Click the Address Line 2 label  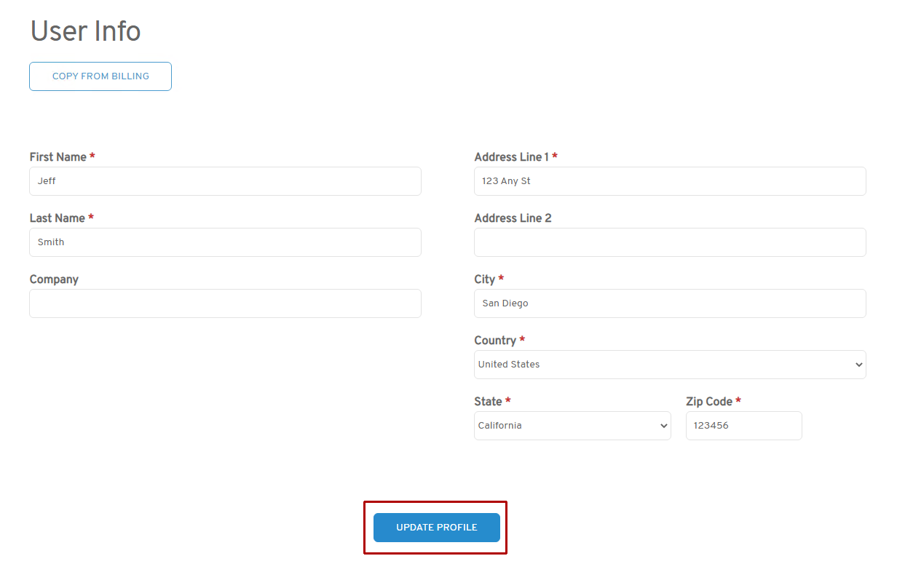pos(513,218)
